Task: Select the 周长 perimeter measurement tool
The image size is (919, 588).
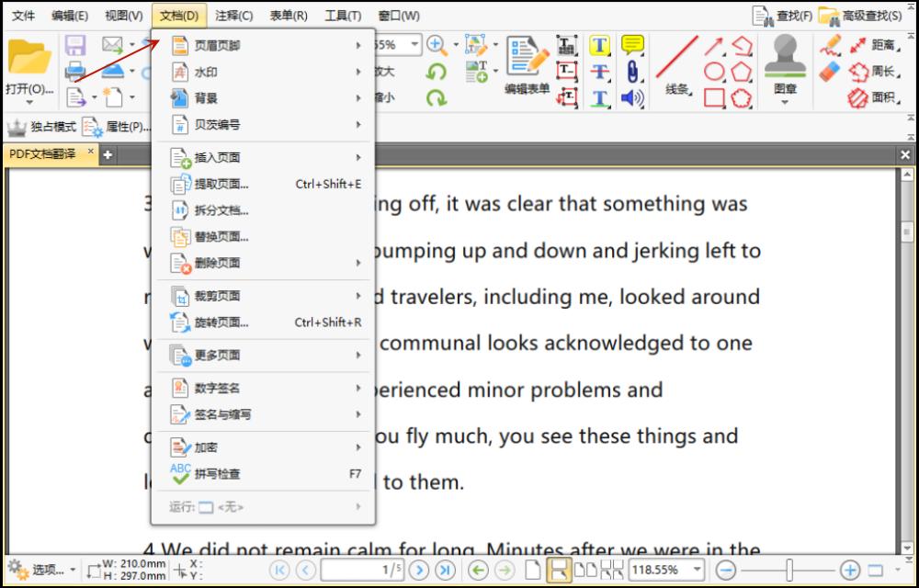Action: point(873,72)
